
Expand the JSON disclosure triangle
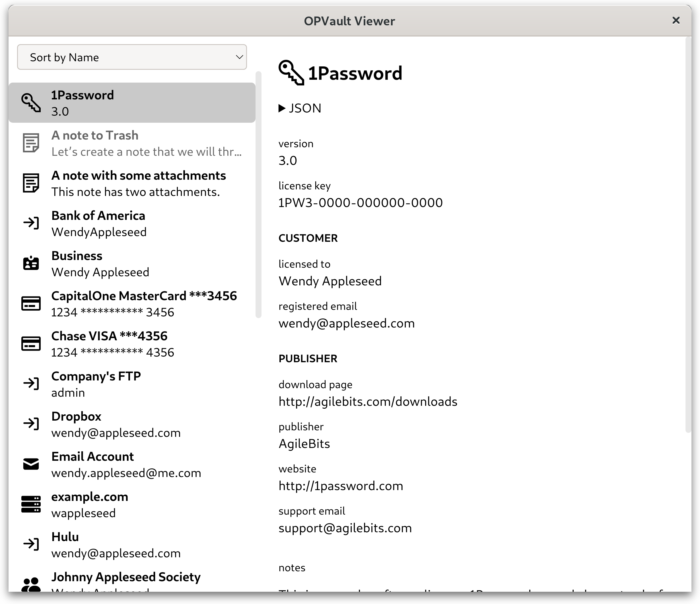(282, 108)
